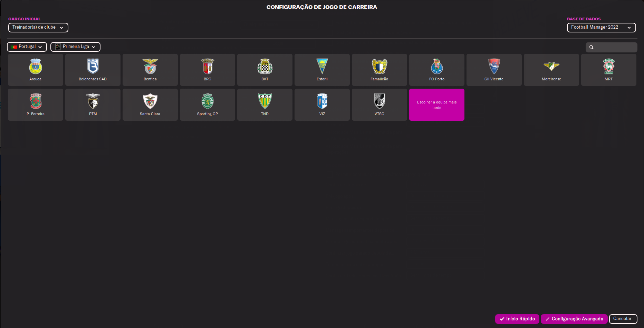Pick the Benfica eagle crest
The height and width of the screenshot is (328, 644).
[150, 66]
